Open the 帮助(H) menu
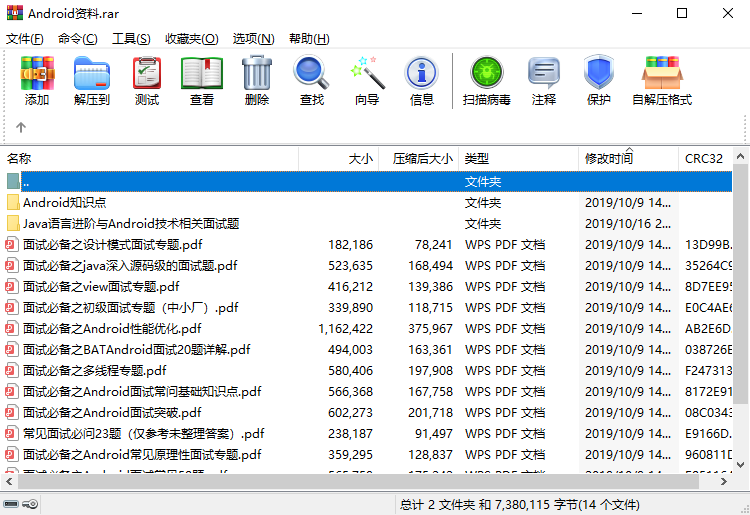The image size is (750, 515). [309, 39]
